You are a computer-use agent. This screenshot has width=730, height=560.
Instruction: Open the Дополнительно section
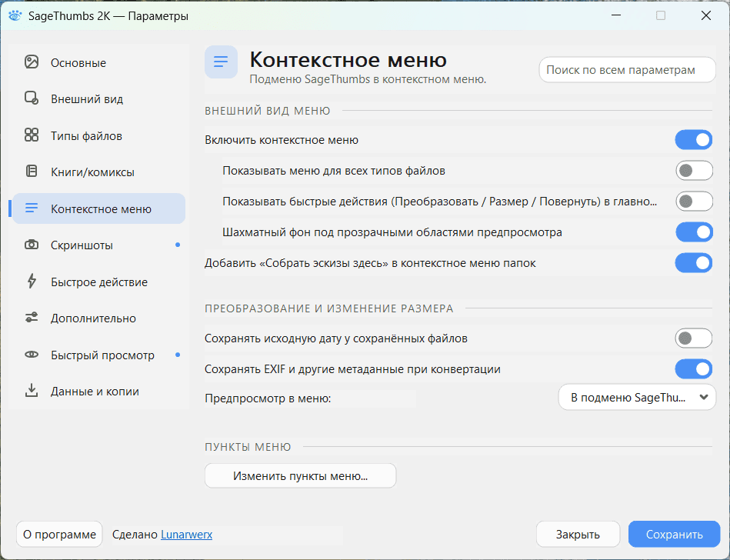coord(98,318)
